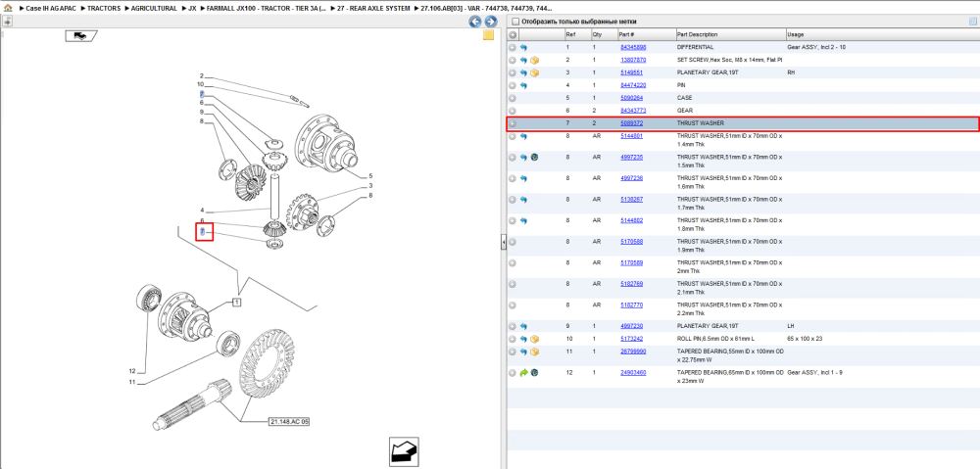Open JX breadcrumb level
The width and height of the screenshot is (980, 469).
[192, 9]
